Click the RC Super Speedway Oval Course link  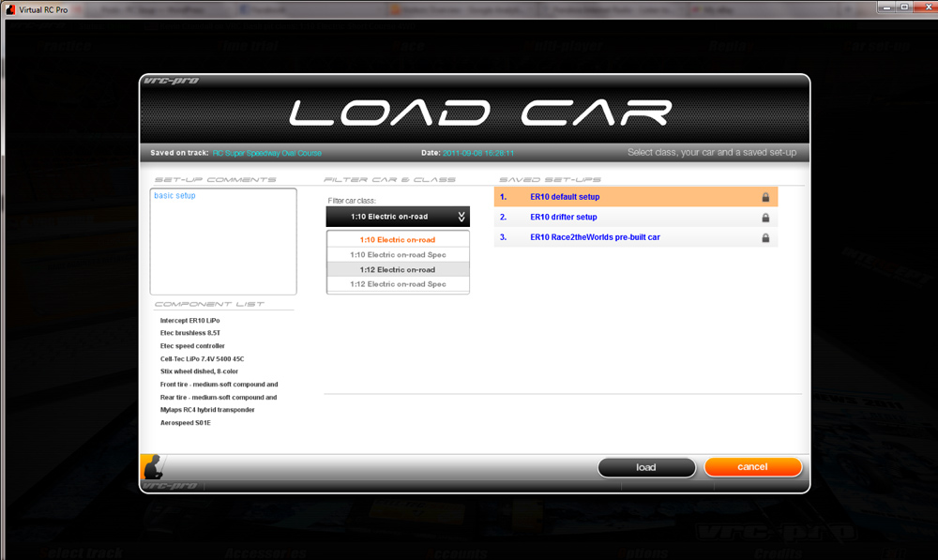(266, 153)
